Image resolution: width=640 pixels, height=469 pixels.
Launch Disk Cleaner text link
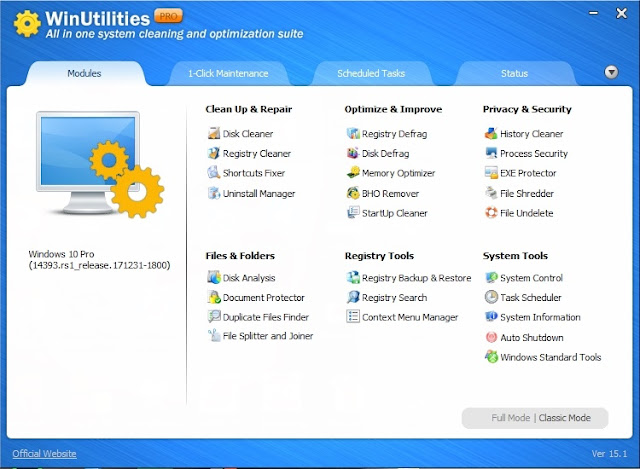pos(248,133)
